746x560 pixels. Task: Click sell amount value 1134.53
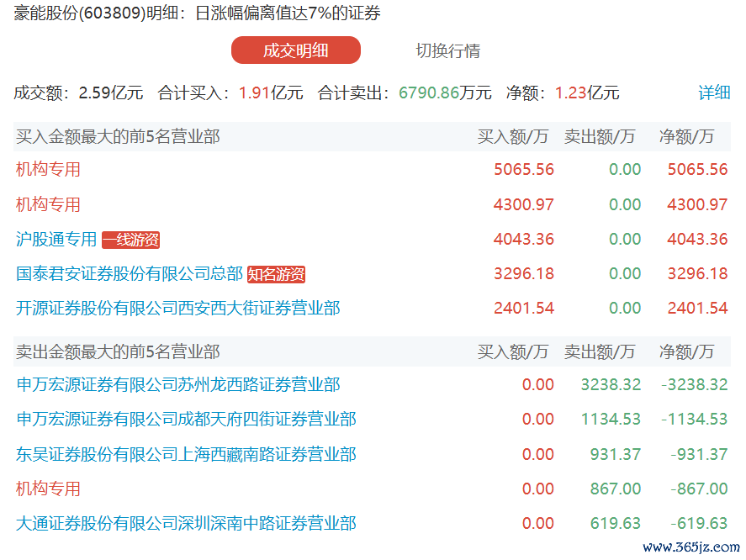tap(611, 420)
